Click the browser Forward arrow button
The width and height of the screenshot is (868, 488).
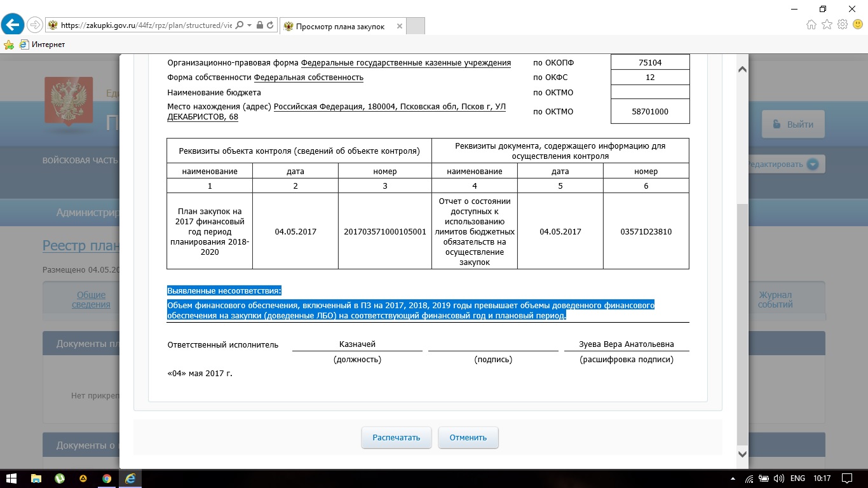point(36,25)
